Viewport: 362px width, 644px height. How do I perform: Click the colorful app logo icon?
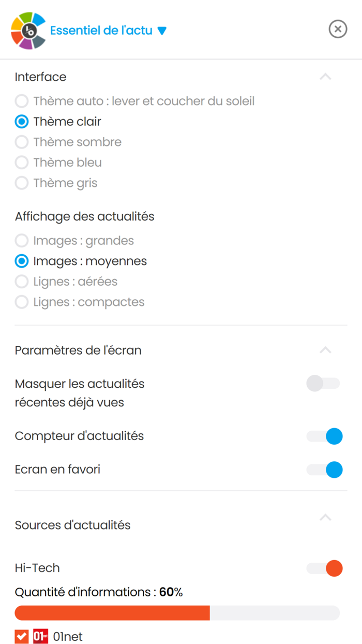[28, 31]
